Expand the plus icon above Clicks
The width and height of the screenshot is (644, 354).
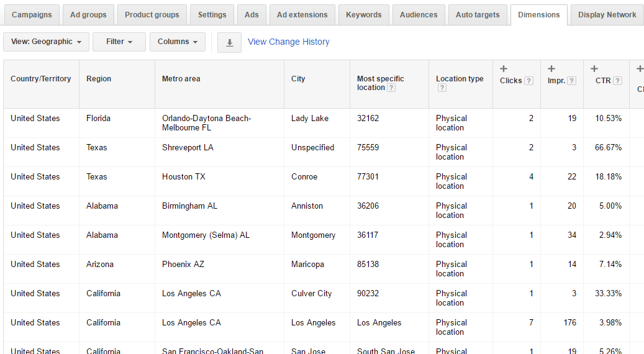click(x=504, y=69)
